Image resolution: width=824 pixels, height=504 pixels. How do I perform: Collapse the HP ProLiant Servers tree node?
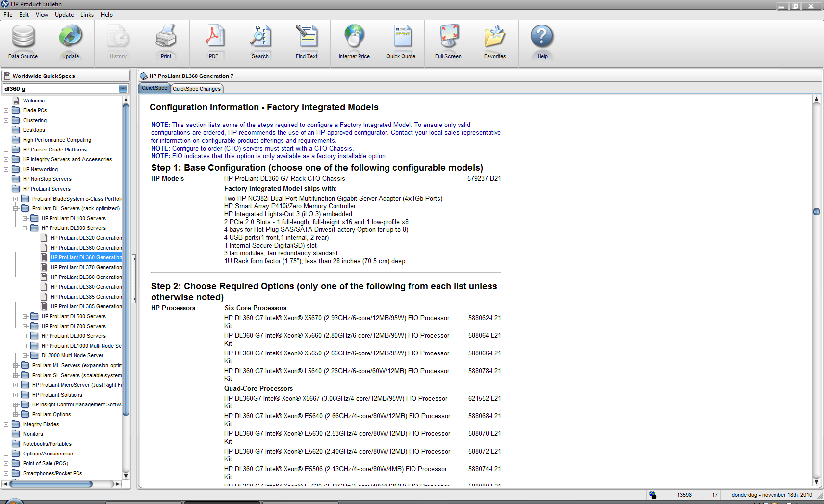pyautogui.click(x=6, y=189)
